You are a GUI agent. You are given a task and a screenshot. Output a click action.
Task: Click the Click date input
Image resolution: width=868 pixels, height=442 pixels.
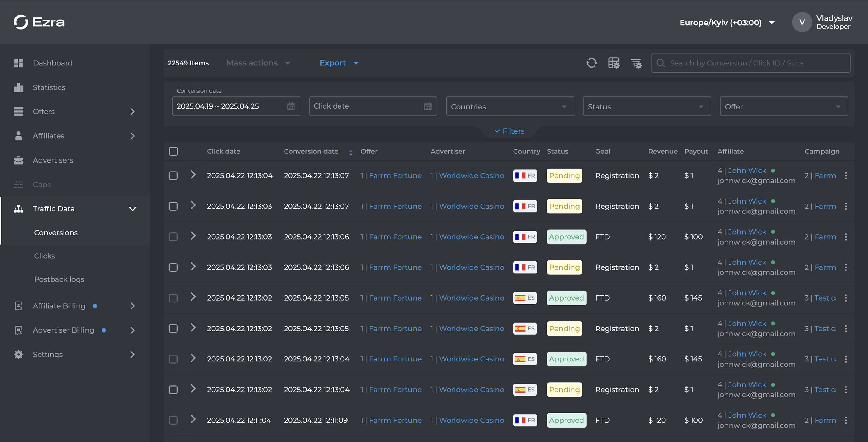[373, 106]
